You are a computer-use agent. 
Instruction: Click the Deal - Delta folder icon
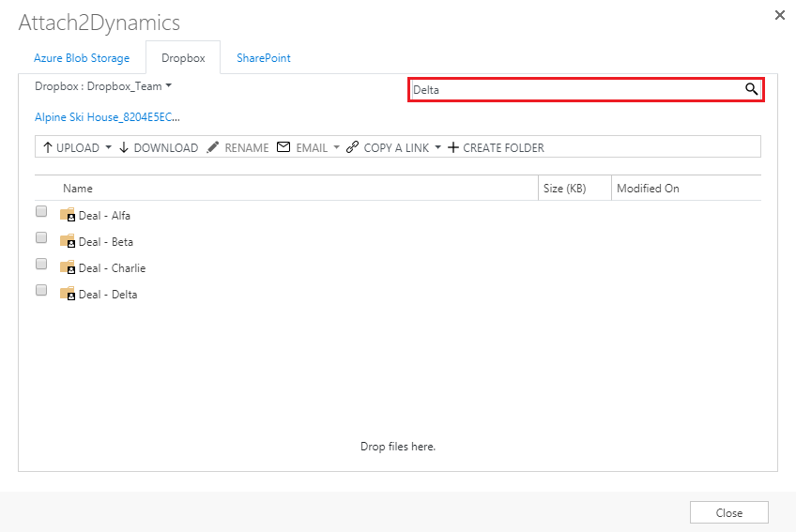(x=68, y=294)
